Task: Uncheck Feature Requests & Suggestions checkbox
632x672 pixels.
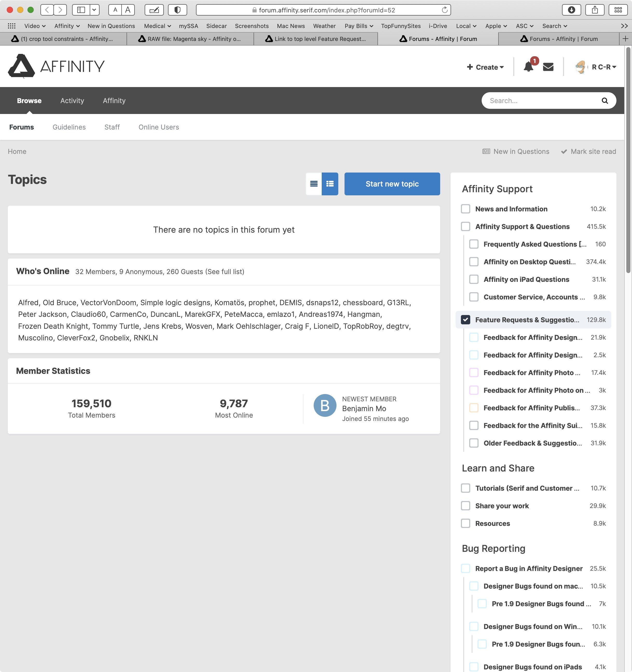Action: point(466,320)
